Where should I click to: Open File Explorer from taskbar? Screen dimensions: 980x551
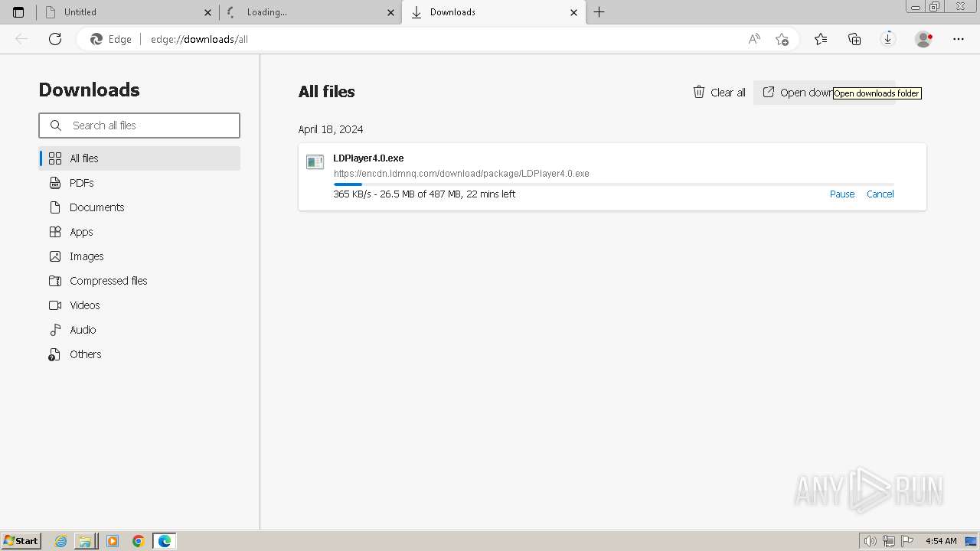pyautogui.click(x=85, y=541)
